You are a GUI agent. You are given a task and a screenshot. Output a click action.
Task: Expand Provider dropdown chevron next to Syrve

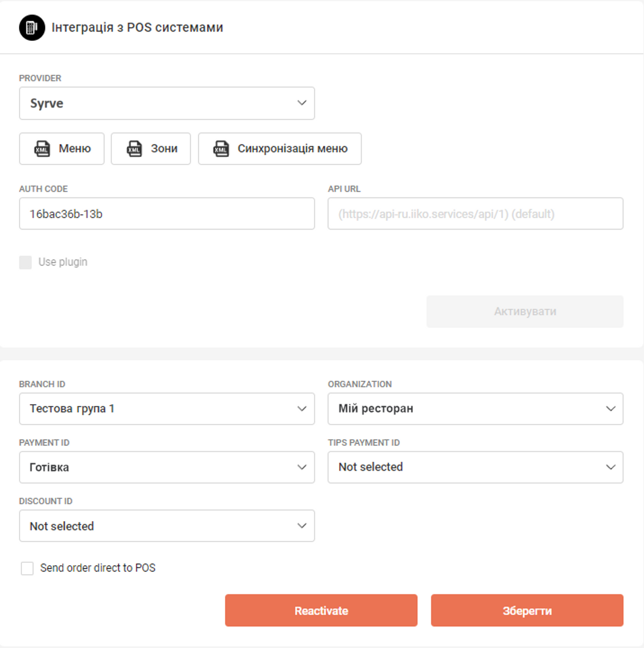click(x=302, y=103)
